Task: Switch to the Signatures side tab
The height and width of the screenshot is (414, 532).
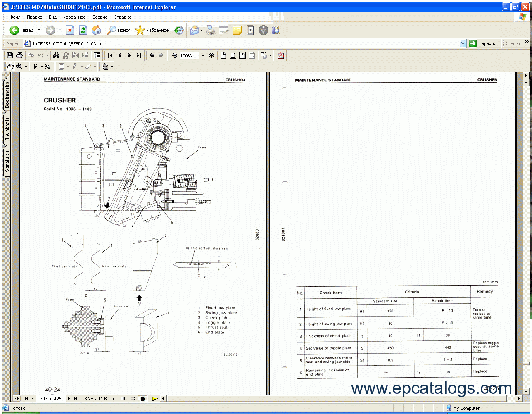Action: tap(7, 161)
